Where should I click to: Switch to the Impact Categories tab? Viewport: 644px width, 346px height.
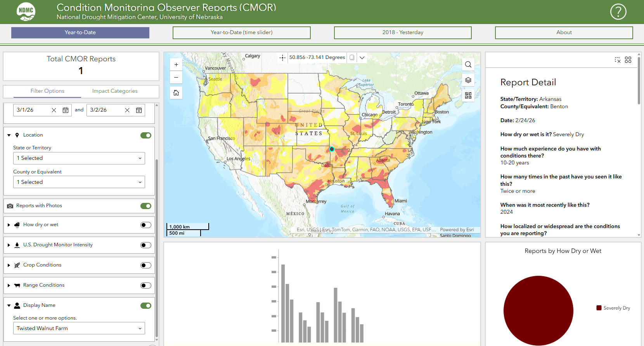pos(115,91)
